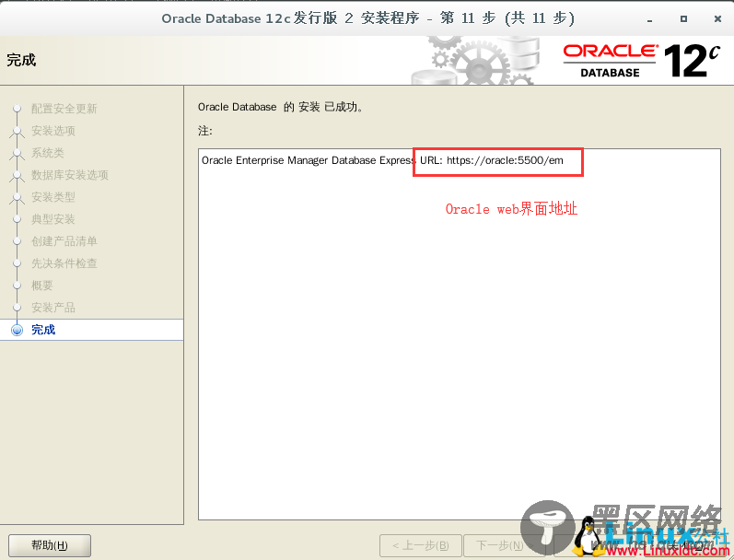Select the 安装类型 step

coord(53,197)
